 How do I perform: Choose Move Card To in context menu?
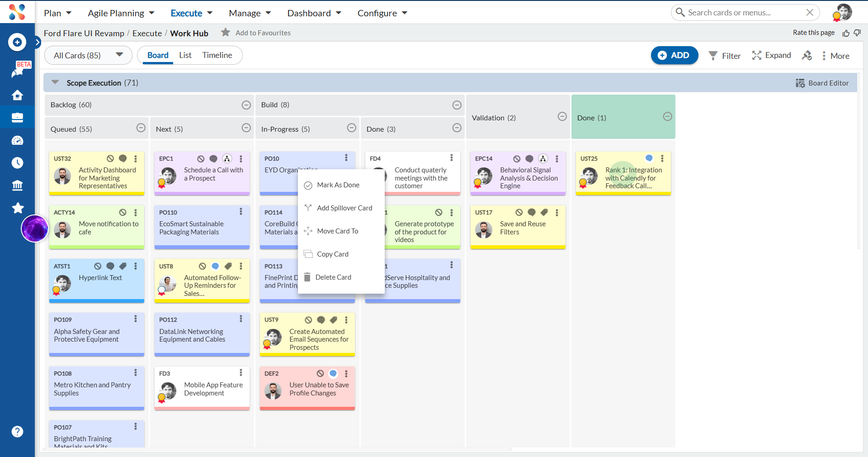click(x=341, y=231)
